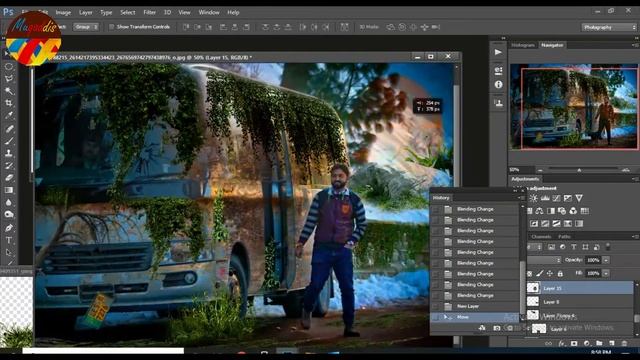Open the Image menu

tap(63, 13)
